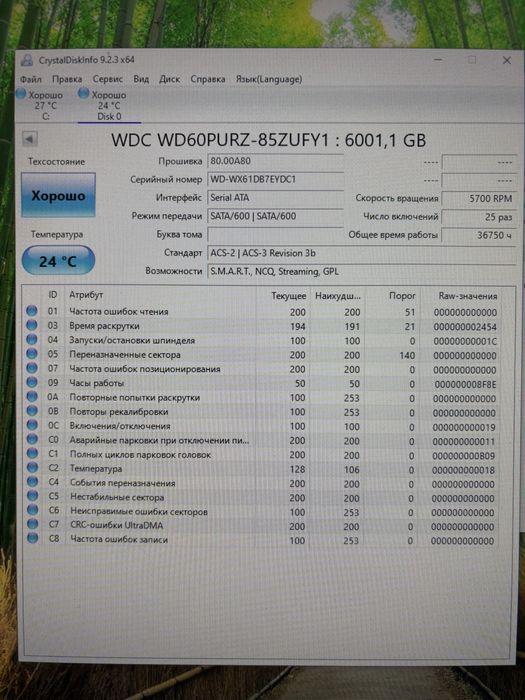
Task: Click the ID column header
Action: pyautogui.click(x=53, y=295)
